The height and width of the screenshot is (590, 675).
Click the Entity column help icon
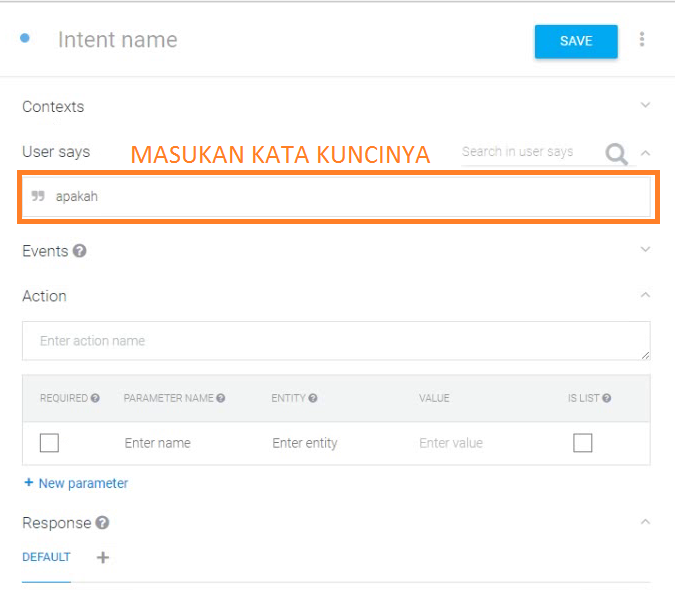click(313, 398)
